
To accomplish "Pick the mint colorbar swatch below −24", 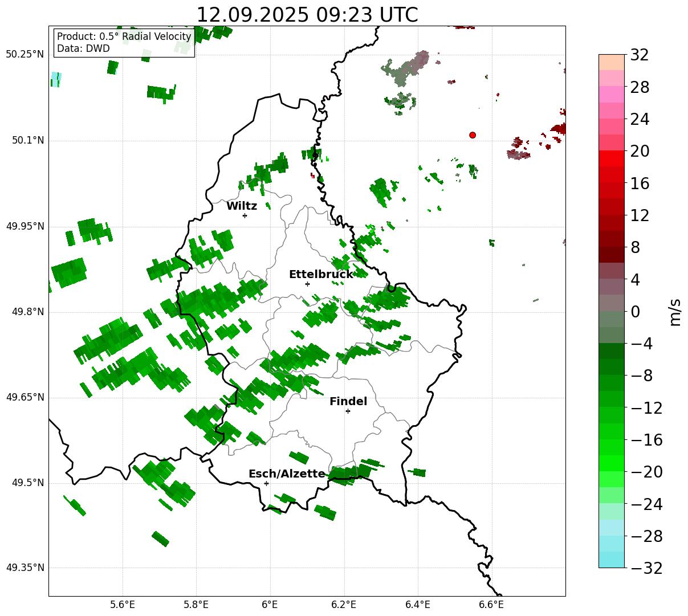I will (612, 511).
